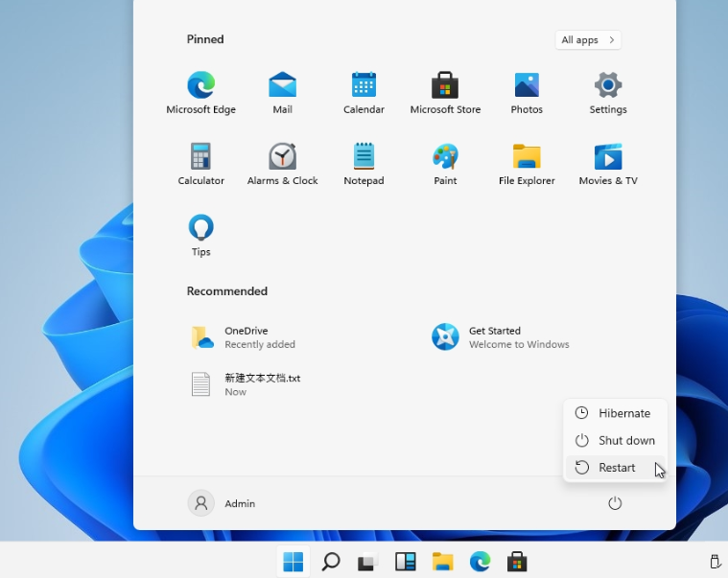This screenshot has height=578, width=728.
Task: Open the Calculator app
Action: click(x=200, y=156)
